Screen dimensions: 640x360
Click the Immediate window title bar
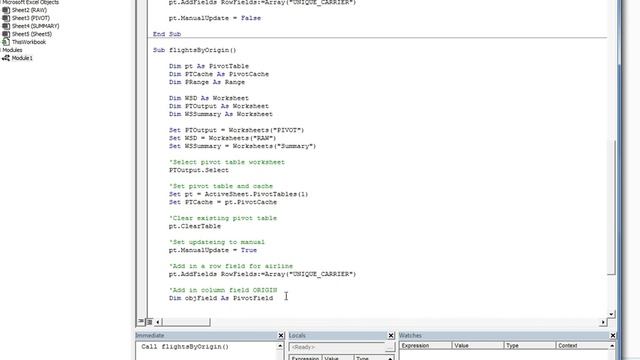pyautogui.click(x=206, y=335)
